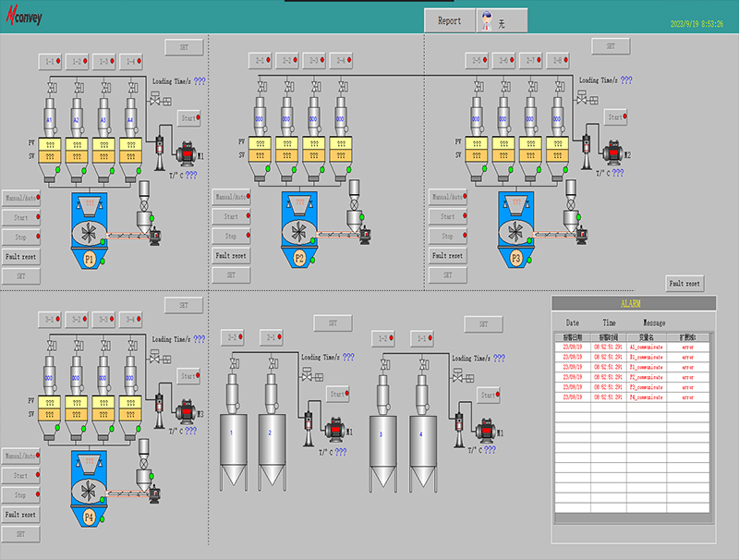This screenshot has width=739, height=560.
Task: Toggle Manual/Auto mode for station P3
Action: 448,196
